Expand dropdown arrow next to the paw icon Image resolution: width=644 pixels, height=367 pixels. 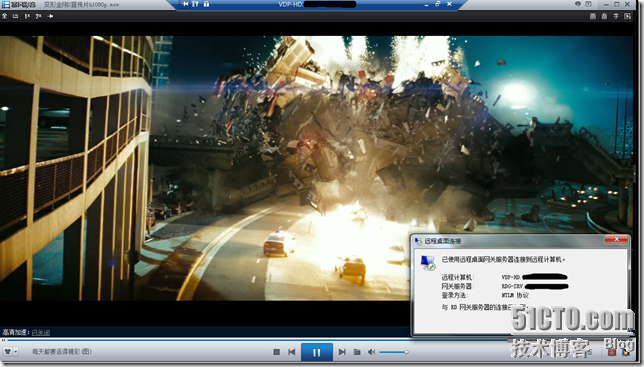[16, 352]
